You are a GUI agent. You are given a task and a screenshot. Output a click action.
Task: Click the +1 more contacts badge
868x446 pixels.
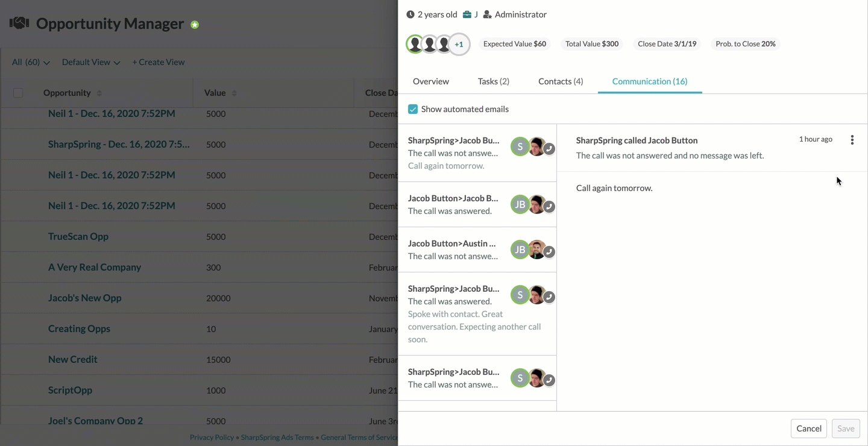[x=459, y=44]
